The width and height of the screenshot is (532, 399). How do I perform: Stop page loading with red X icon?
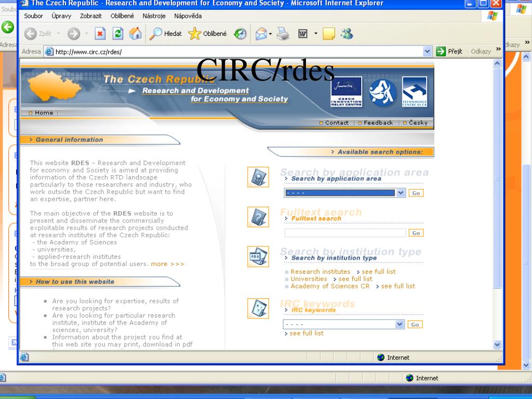100,34
